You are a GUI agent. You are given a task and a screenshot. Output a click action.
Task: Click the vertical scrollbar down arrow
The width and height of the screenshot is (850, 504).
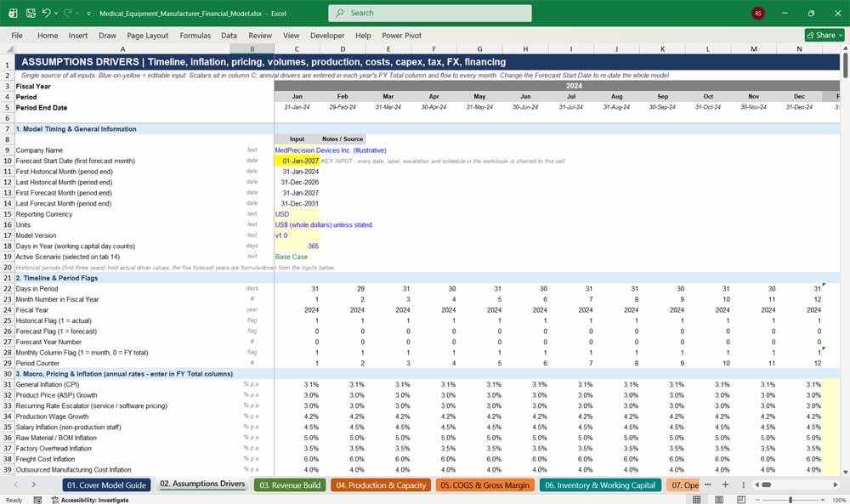coord(845,472)
